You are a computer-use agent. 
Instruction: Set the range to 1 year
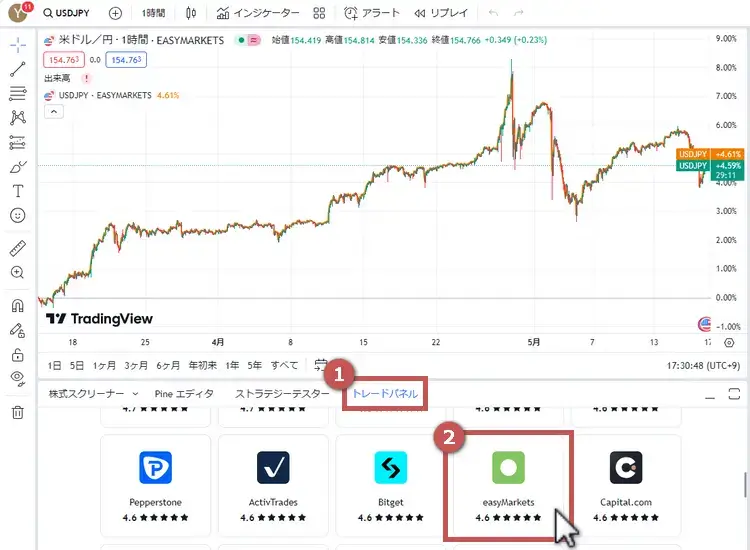pyautogui.click(x=232, y=365)
